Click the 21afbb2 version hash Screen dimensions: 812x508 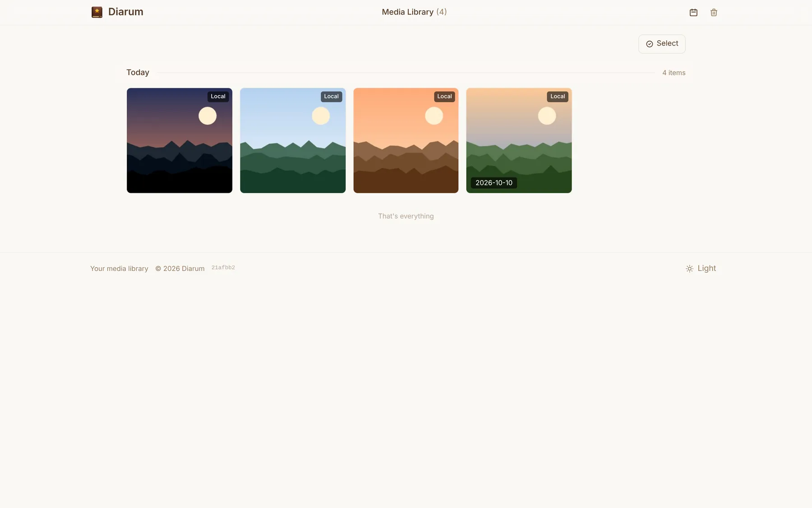(223, 268)
